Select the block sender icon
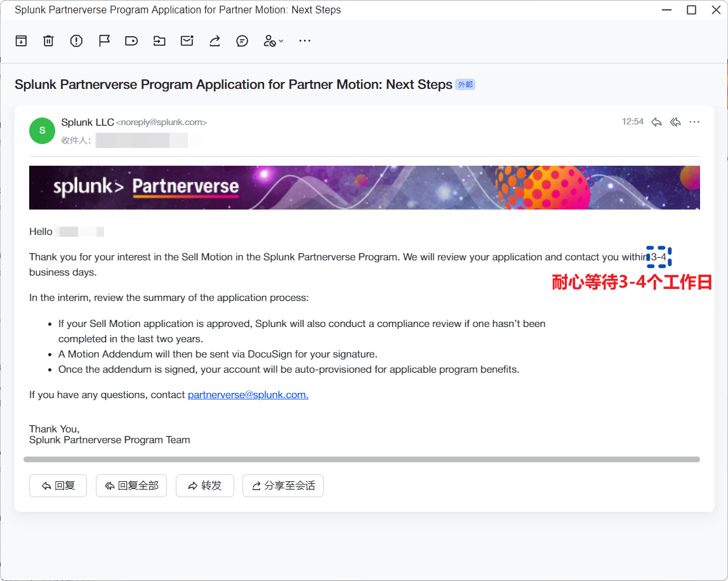The image size is (728, 581). [x=268, y=41]
